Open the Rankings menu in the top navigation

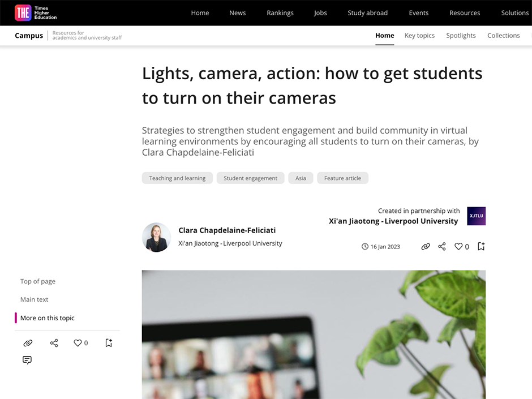pyautogui.click(x=280, y=13)
